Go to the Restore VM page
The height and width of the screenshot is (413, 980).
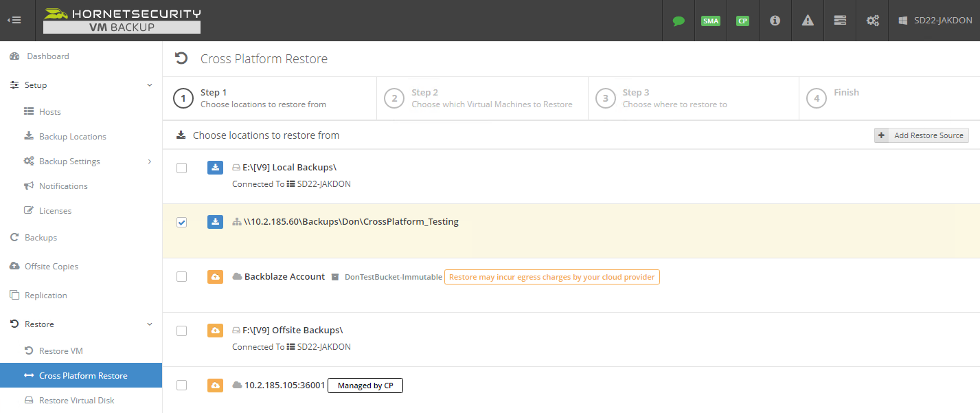coord(60,350)
